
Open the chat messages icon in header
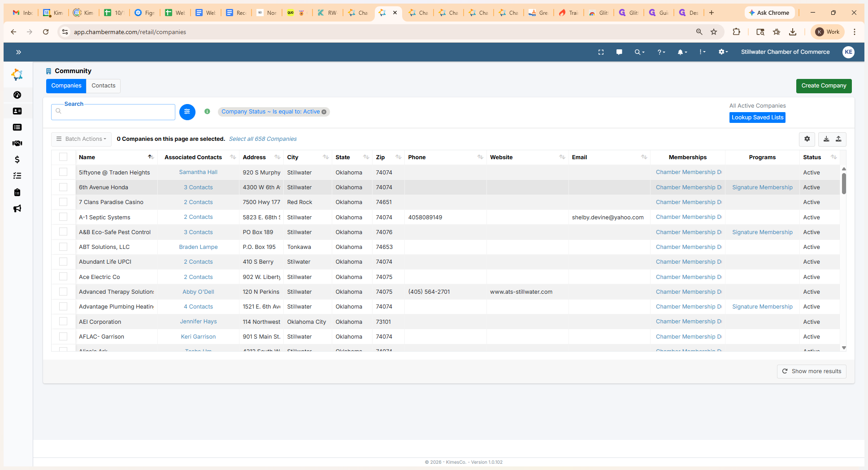click(619, 52)
